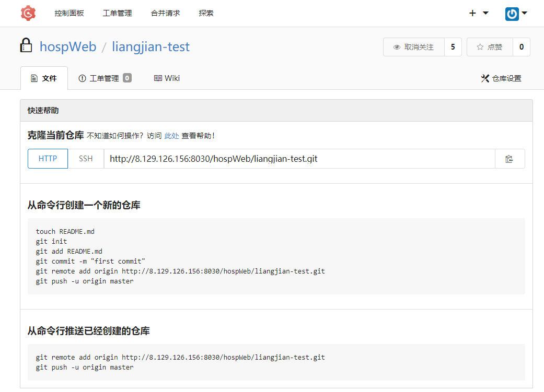Switch to the Wiki tab
The height and width of the screenshot is (392, 544).
tap(167, 78)
